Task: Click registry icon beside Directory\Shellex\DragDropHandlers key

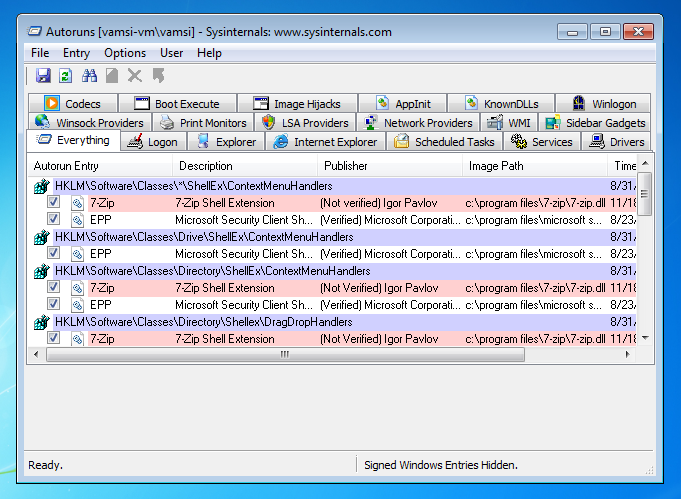Action: (42, 322)
